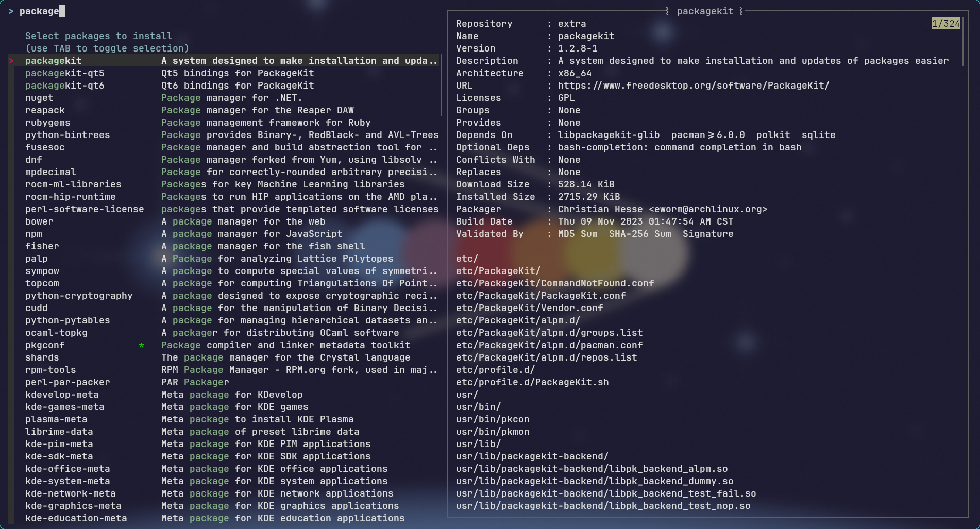Select kdevelop-meta package
This screenshot has width=980, height=529.
[x=224, y=395]
